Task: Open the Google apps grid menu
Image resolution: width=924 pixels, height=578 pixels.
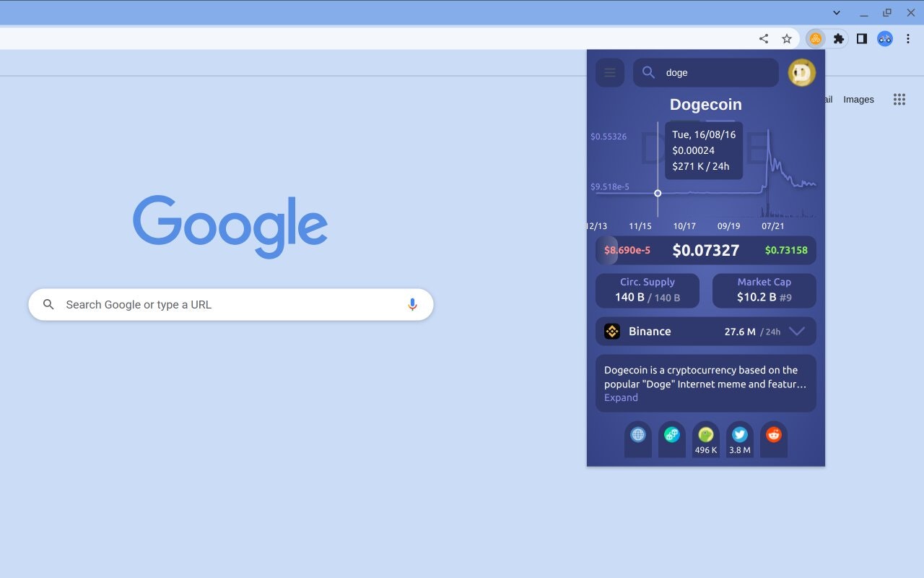Action: (x=899, y=100)
